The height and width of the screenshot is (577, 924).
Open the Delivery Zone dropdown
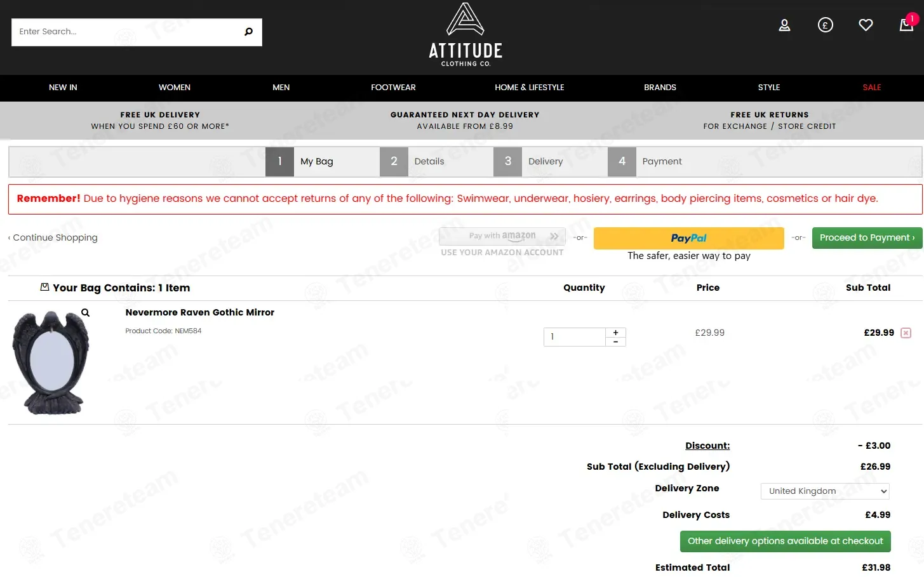[825, 491]
